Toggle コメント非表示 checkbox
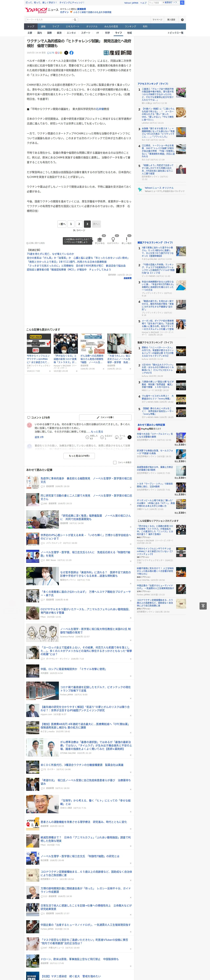The width and height of the screenshot is (210, 980). click(x=115, y=462)
